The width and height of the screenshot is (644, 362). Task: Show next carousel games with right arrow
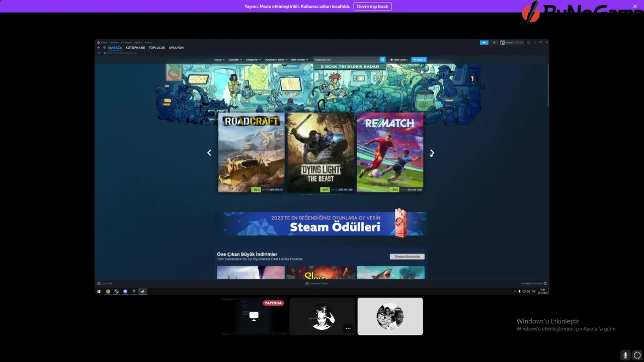[x=432, y=153]
